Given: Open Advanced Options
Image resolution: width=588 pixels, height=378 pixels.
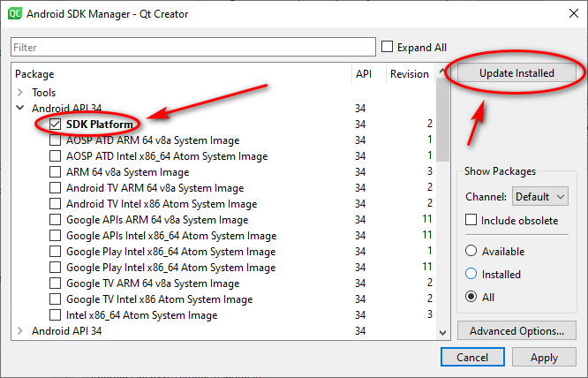Looking at the screenshot, I should pos(516,331).
